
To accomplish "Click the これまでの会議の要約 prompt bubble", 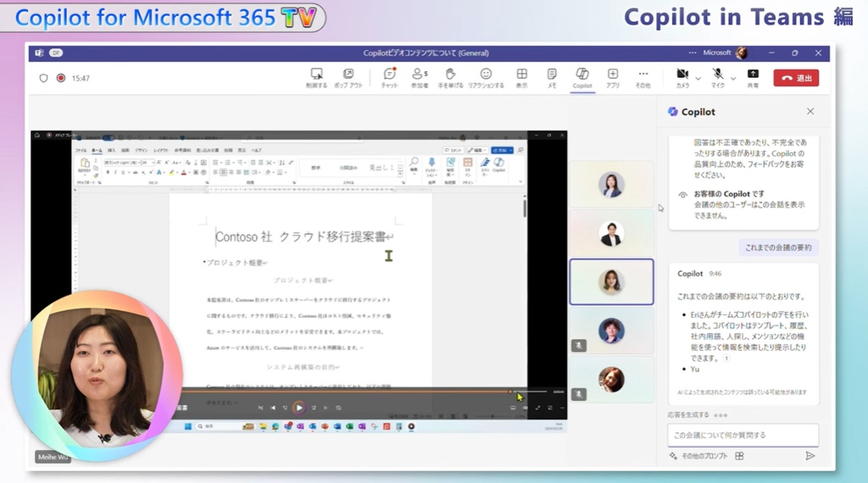I will point(778,247).
